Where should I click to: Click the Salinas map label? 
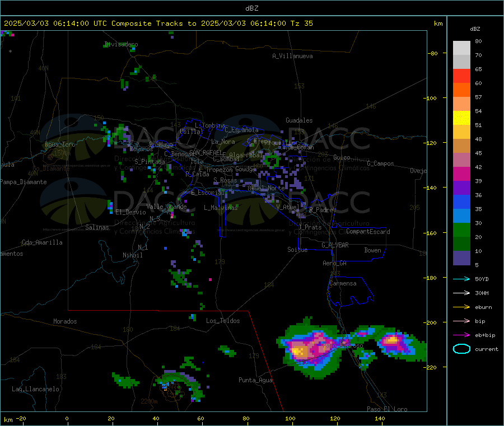[97, 227]
